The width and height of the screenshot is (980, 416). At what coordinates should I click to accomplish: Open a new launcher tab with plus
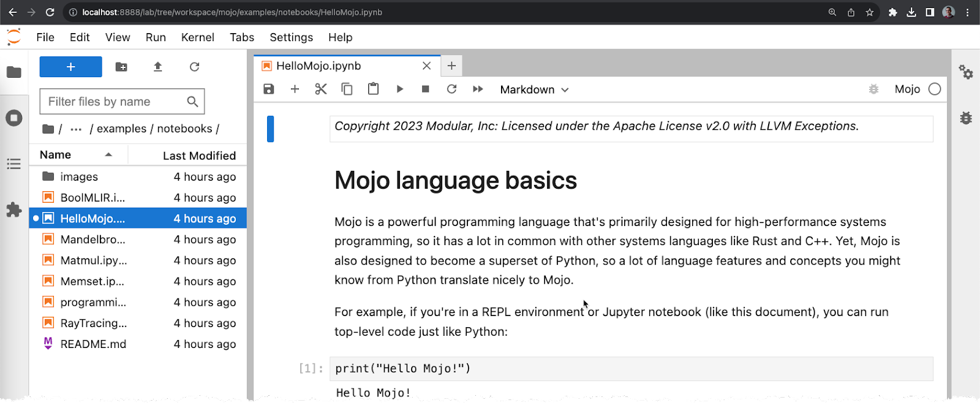[451, 66]
